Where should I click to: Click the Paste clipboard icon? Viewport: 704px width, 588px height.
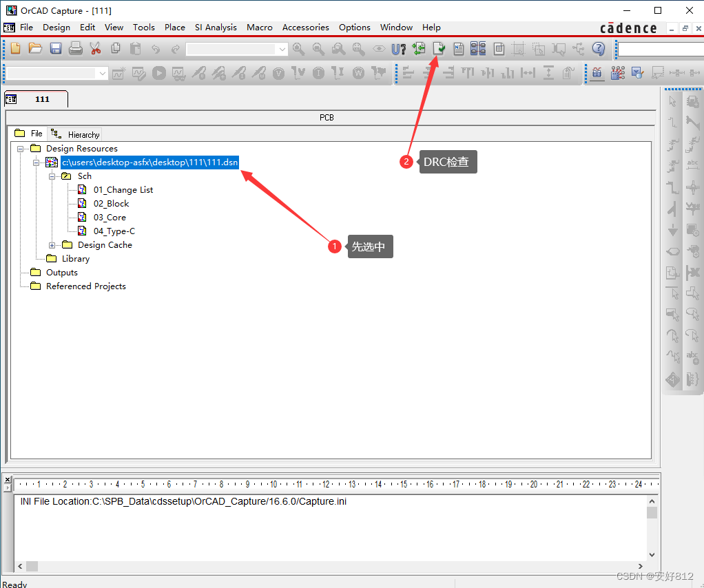(135, 48)
